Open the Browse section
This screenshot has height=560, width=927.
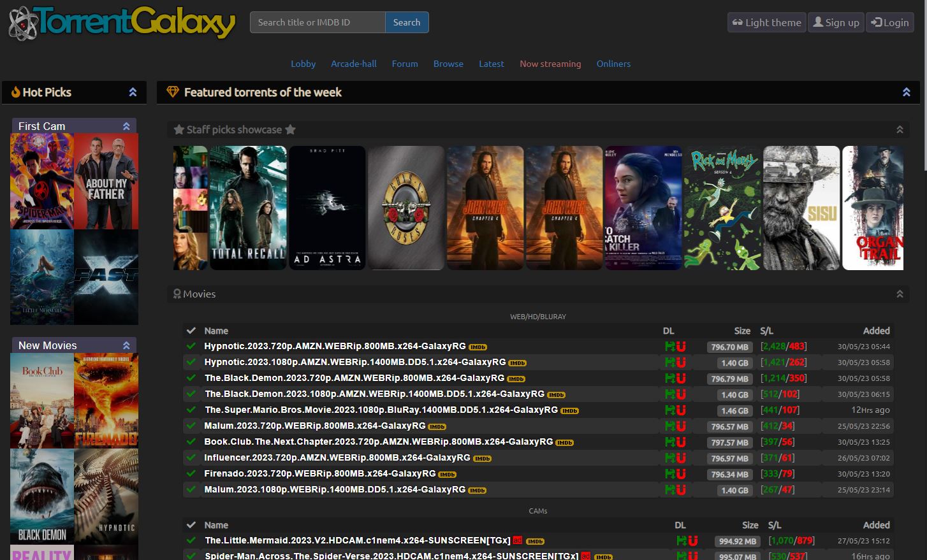click(448, 64)
